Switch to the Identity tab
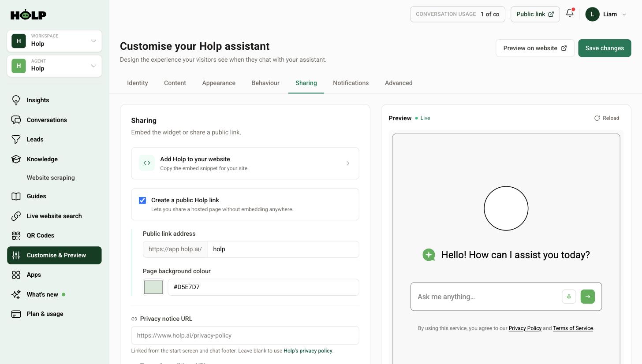 138,83
